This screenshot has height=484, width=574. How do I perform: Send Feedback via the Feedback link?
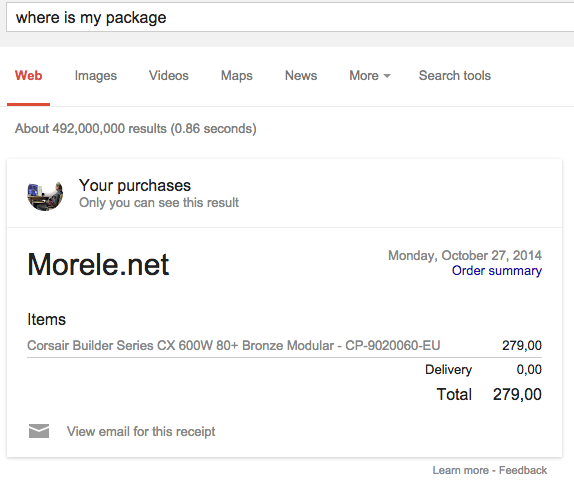[523, 470]
